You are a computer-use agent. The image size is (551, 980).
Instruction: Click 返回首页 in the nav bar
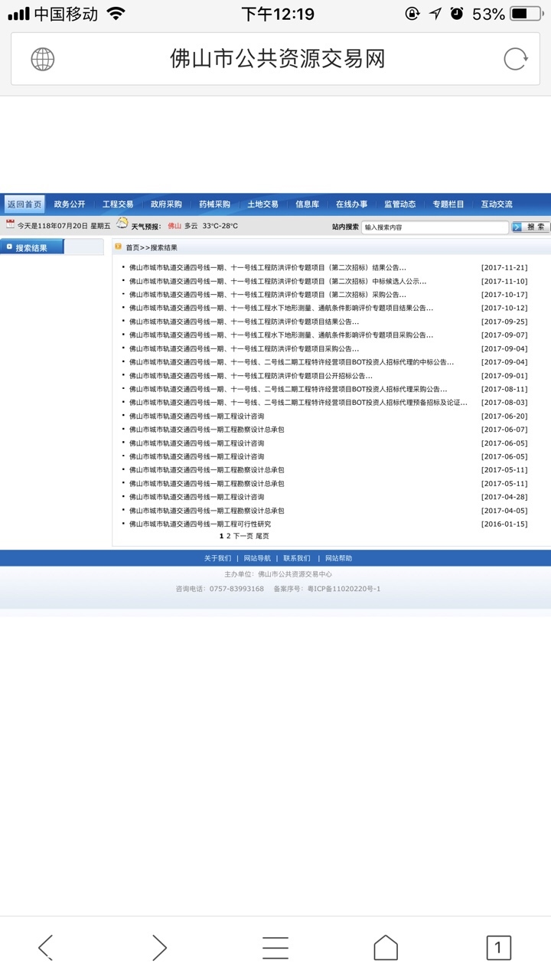click(24, 204)
